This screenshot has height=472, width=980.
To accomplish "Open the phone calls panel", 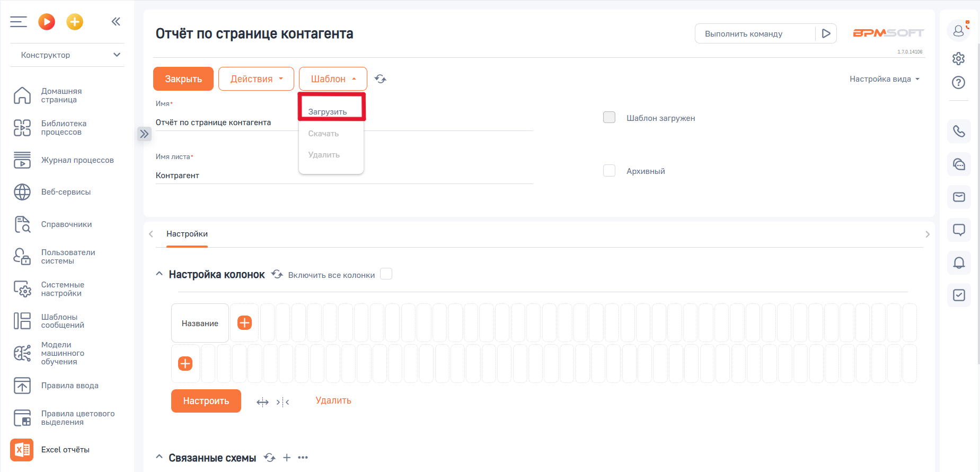I will coord(959,131).
